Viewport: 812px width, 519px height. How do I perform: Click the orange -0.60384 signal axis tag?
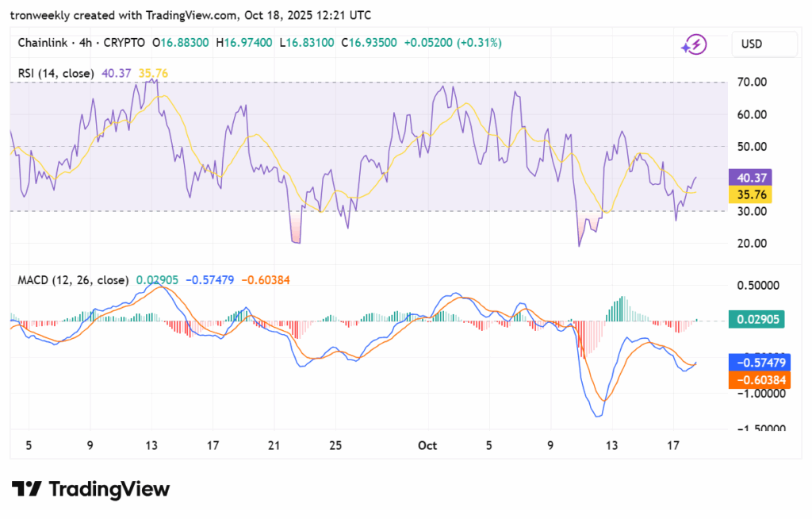pyautogui.click(x=757, y=380)
